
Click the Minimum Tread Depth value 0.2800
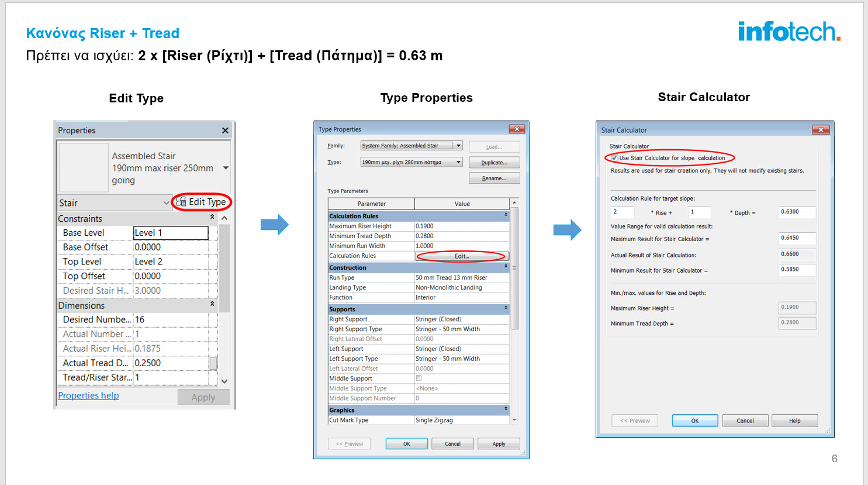coord(462,236)
